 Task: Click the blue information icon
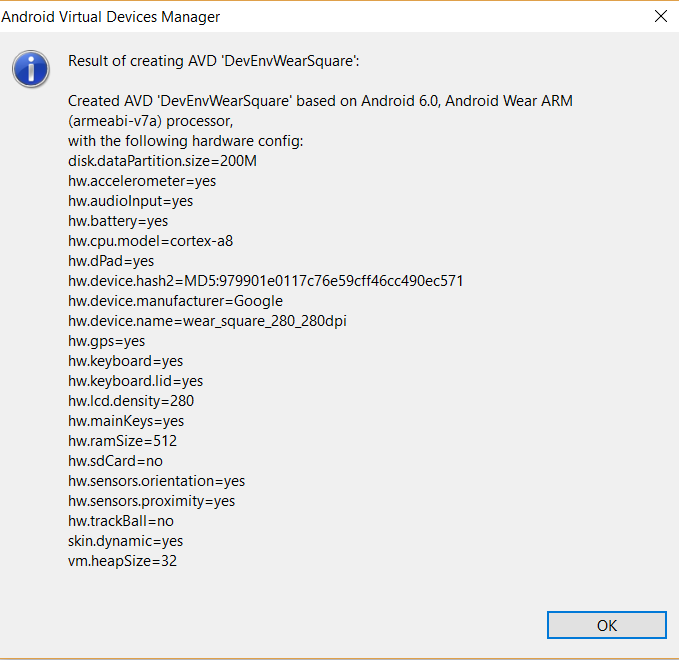tap(31, 69)
